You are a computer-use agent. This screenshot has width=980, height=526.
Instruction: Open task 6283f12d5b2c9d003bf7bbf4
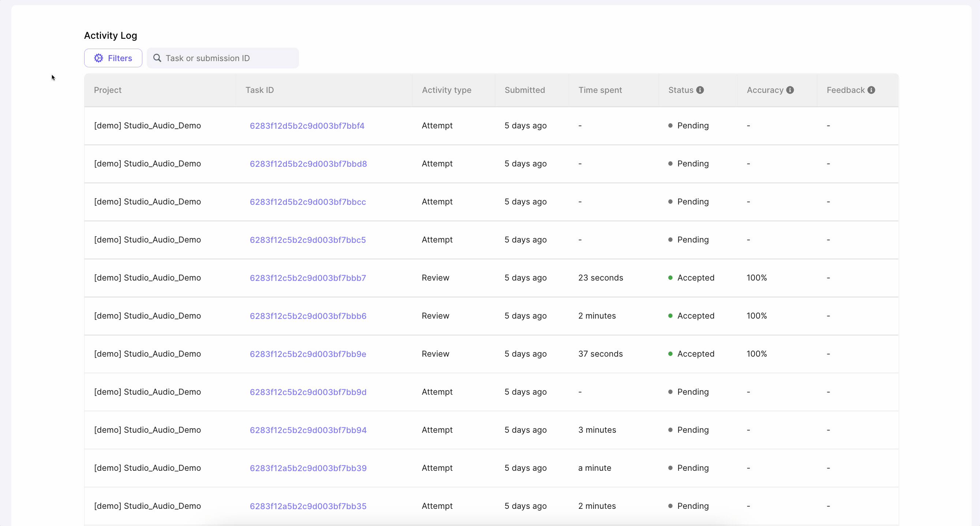(x=307, y=126)
